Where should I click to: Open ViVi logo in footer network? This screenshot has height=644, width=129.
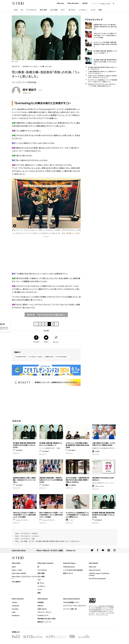coord(72,636)
